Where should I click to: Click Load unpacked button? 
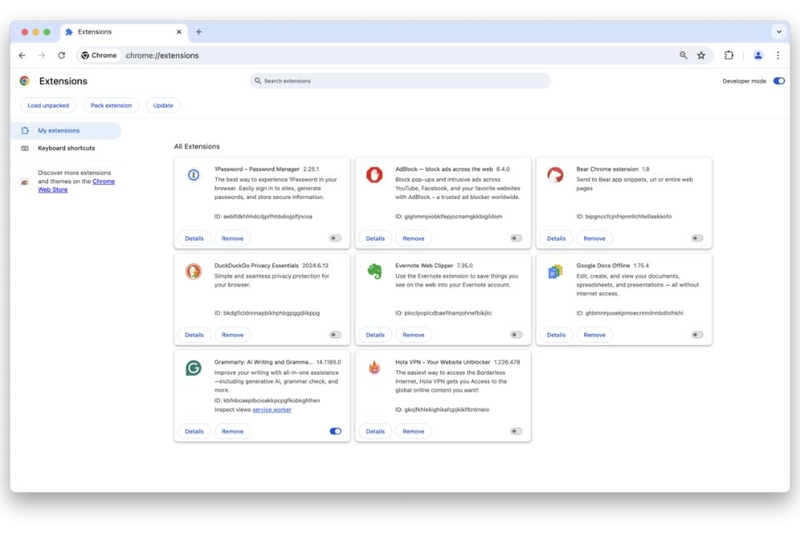click(x=48, y=106)
